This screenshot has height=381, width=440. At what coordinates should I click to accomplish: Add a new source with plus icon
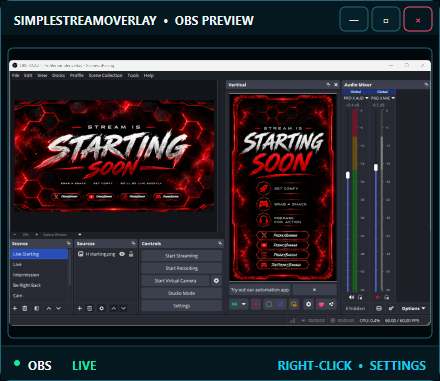(79, 308)
